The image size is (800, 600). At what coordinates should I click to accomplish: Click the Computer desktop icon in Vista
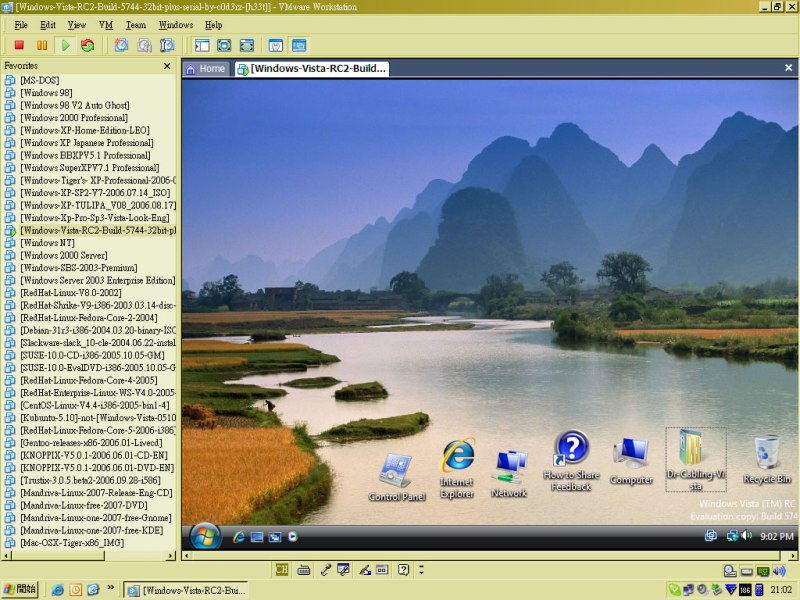click(631, 461)
